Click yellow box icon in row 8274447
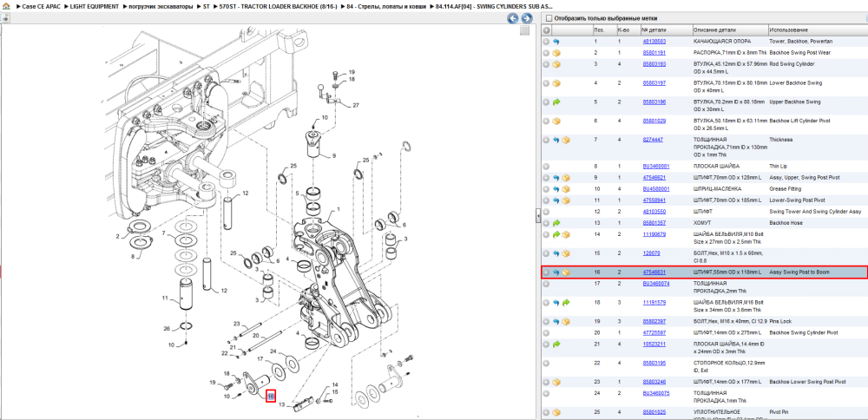Image resolution: width=868 pixels, height=420 pixels. (x=566, y=140)
